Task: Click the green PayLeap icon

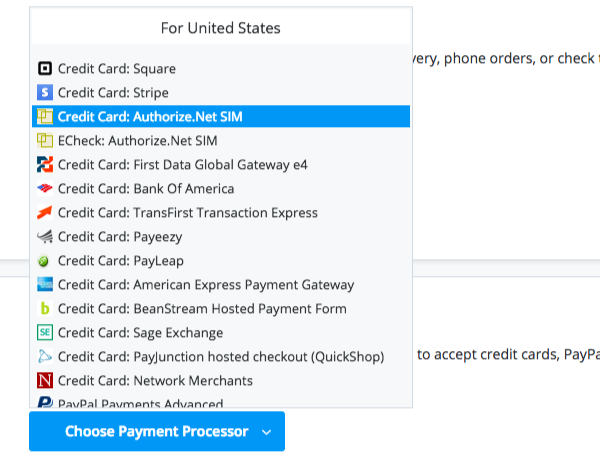Action: coord(44,261)
